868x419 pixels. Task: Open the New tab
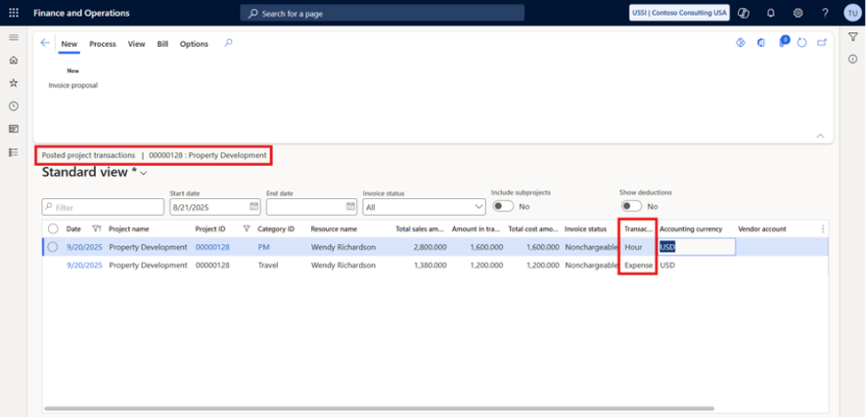[69, 44]
